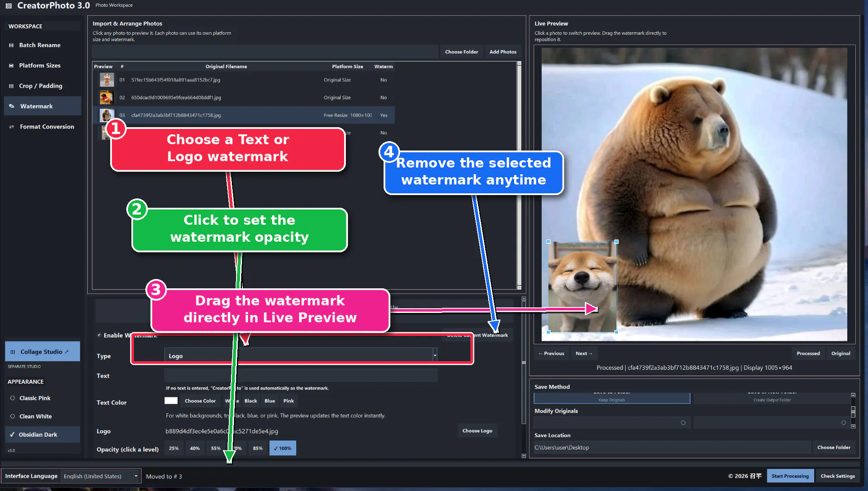
Task: Pick the Blue text color preset
Action: 270,401
